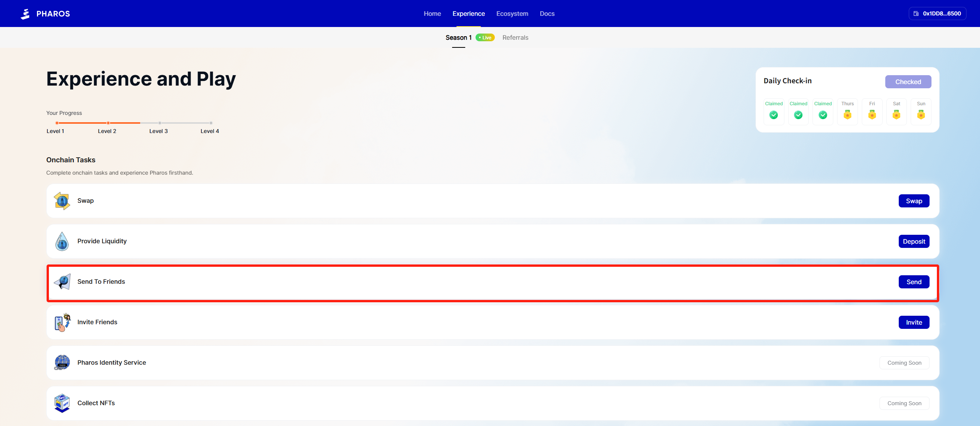980x426 pixels.
Task: Click the Pharos Identity Service title
Action: tap(112, 362)
